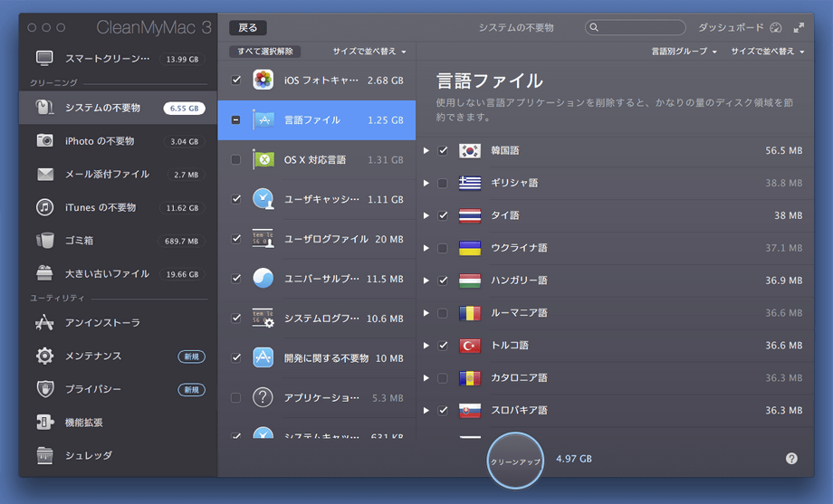Image resolution: width=833 pixels, height=504 pixels.
Task: Click the fullscreen arrows icon
Action: pyautogui.click(x=799, y=28)
